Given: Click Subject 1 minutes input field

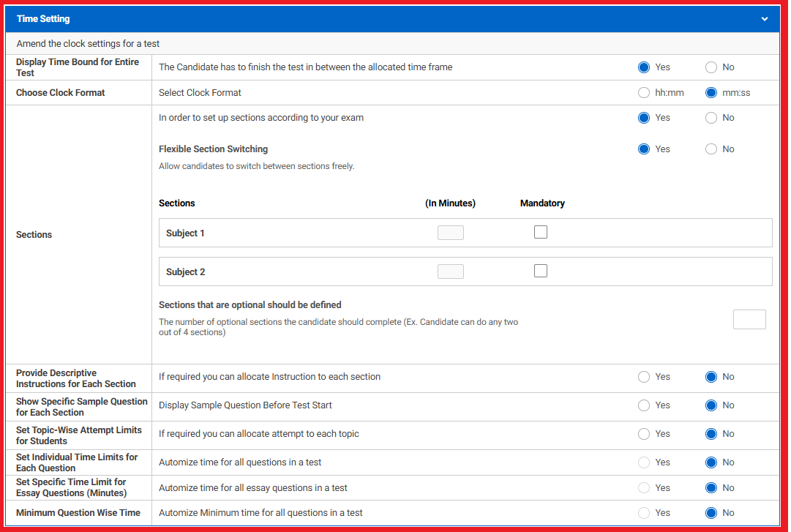Looking at the screenshot, I should (451, 233).
